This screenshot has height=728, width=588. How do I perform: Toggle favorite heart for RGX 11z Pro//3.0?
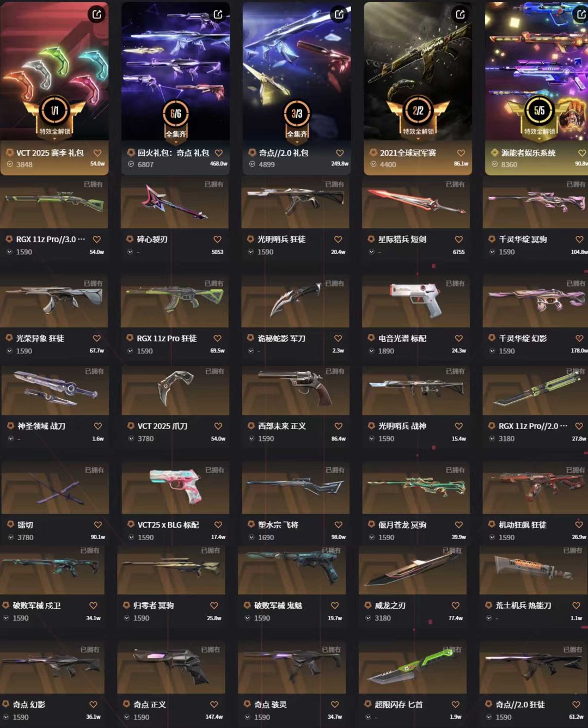(96, 239)
